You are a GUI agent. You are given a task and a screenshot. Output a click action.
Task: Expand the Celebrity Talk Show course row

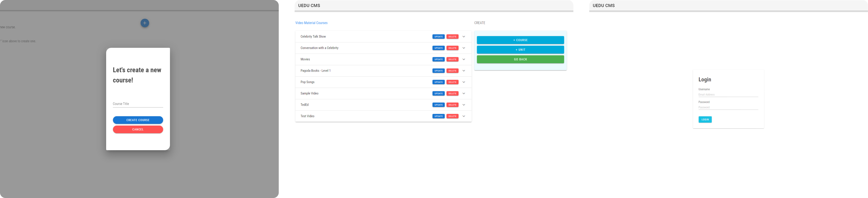[x=464, y=37]
